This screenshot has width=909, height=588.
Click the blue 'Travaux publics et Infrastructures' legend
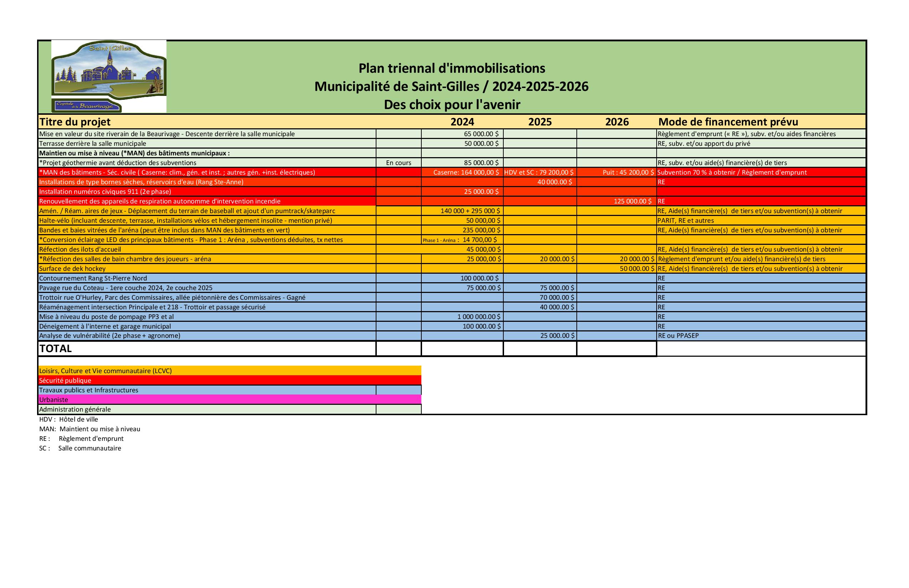click(89, 390)
